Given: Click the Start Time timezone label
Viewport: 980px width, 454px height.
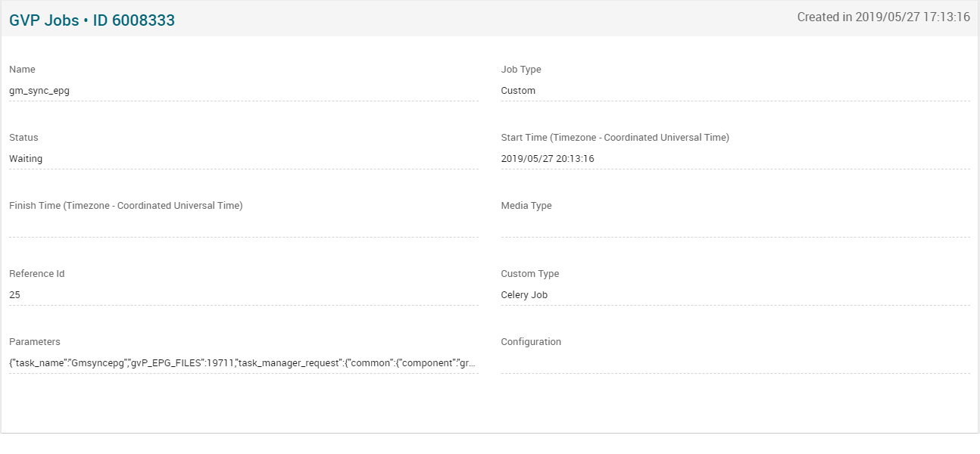Looking at the screenshot, I should point(615,138).
